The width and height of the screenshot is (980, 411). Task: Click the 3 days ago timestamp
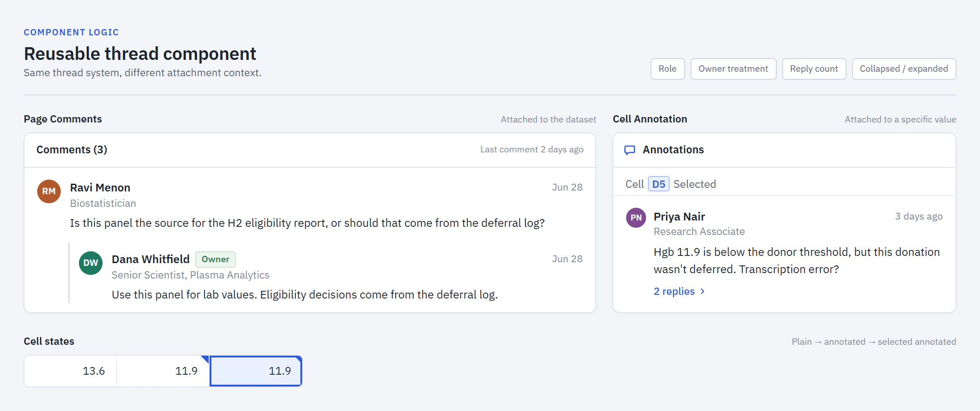pos(919,216)
